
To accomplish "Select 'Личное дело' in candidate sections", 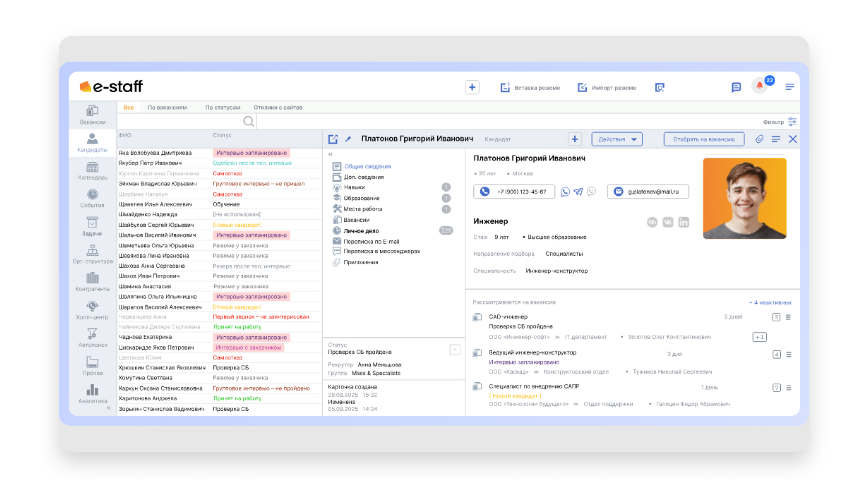I will click(361, 231).
